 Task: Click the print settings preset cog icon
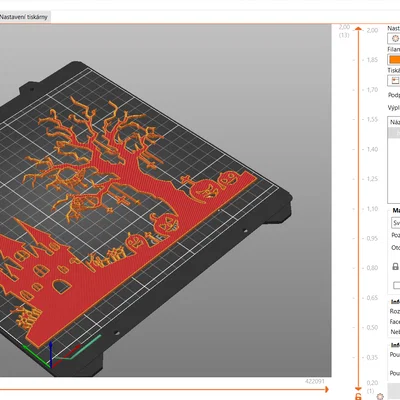[x=395, y=39]
